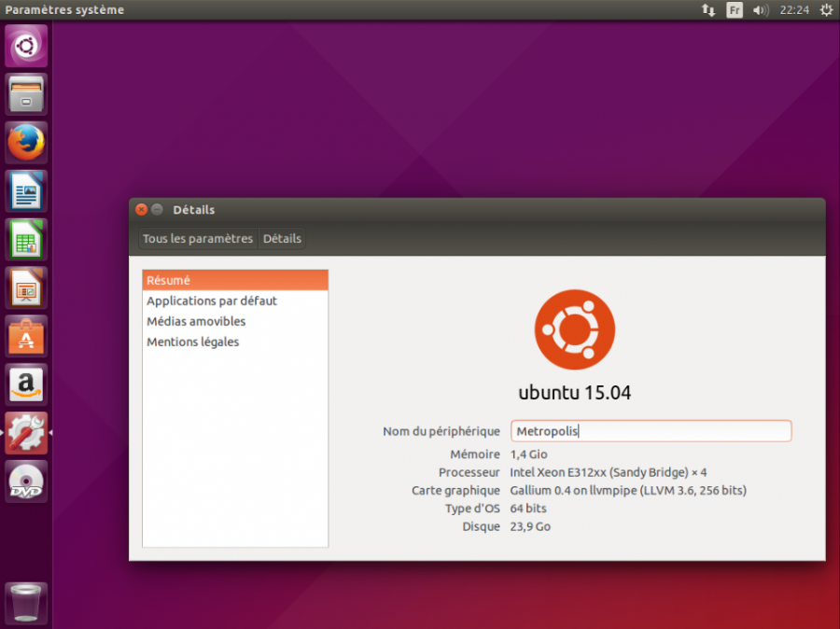This screenshot has width=840, height=629.
Task: Open the network connections indicator
Action: (x=708, y=10)
